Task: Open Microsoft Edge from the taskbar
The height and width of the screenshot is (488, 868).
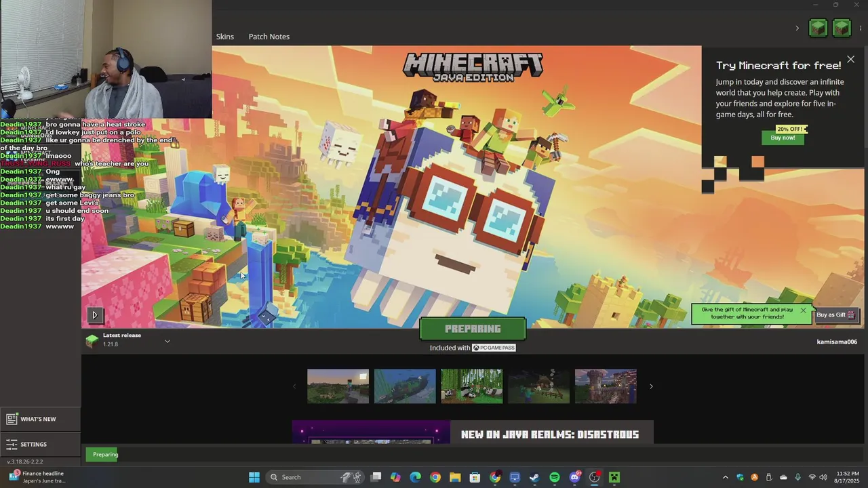Action: (x=416, y=477)
